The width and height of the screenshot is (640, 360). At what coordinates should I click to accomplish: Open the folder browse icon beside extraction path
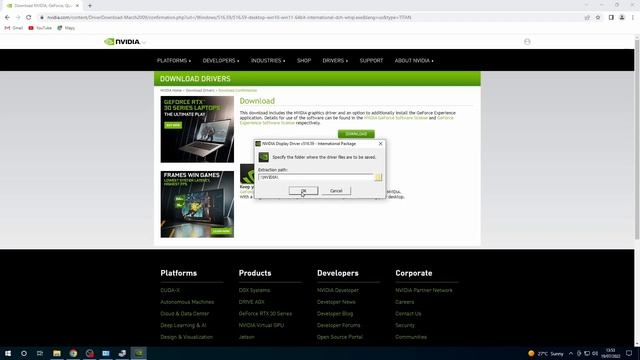378,177
